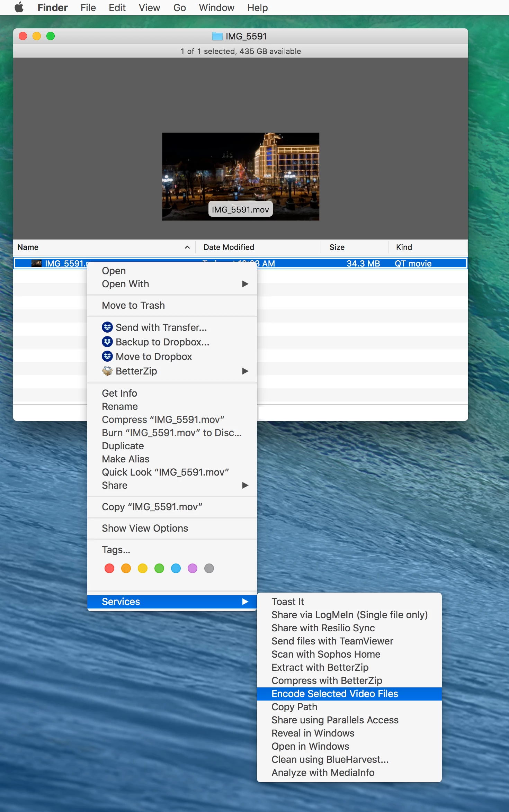Screen dimensions: 509x812
Task: Toggle Name column sort direction arrow
Action: [x=187, y=247]
